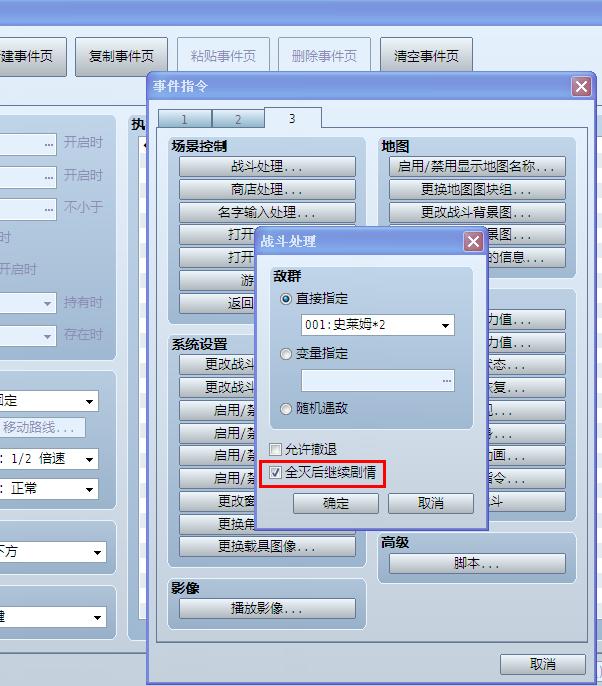
Task: Open the 商店处理... command
Action: [x=267, y=189]
